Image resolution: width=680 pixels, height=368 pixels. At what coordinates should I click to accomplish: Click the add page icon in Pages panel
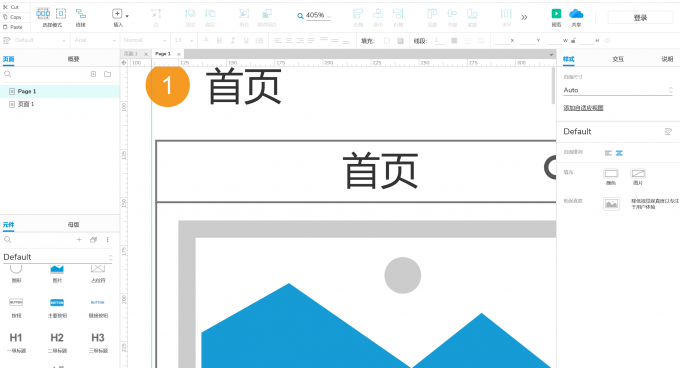pyautogui.click(x=93, y=74)
